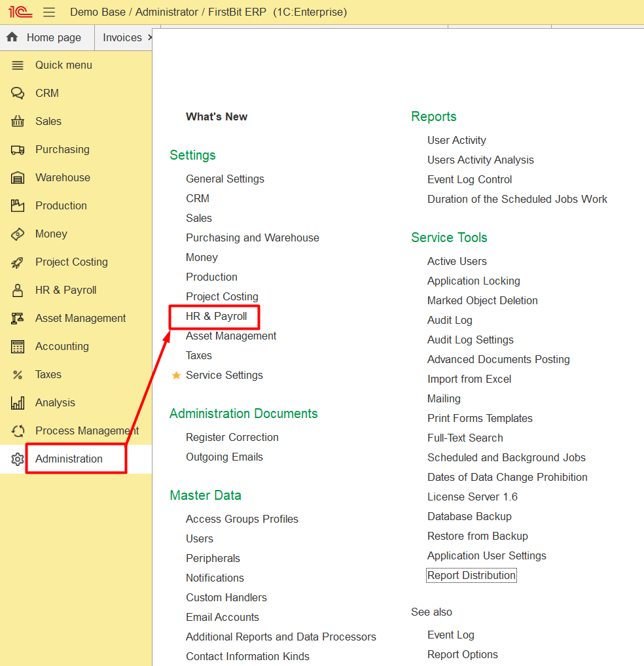Click the Taxes percent icon

[18, 375]
